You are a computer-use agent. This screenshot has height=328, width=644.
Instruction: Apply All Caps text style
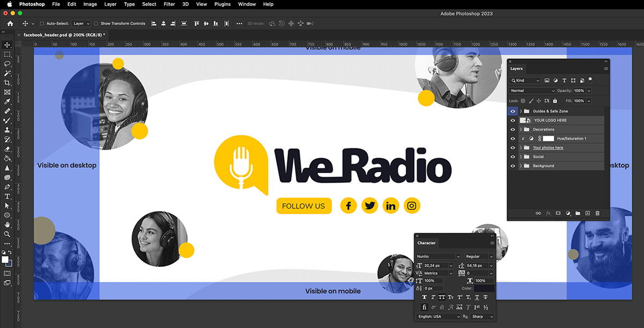point(442,297)
